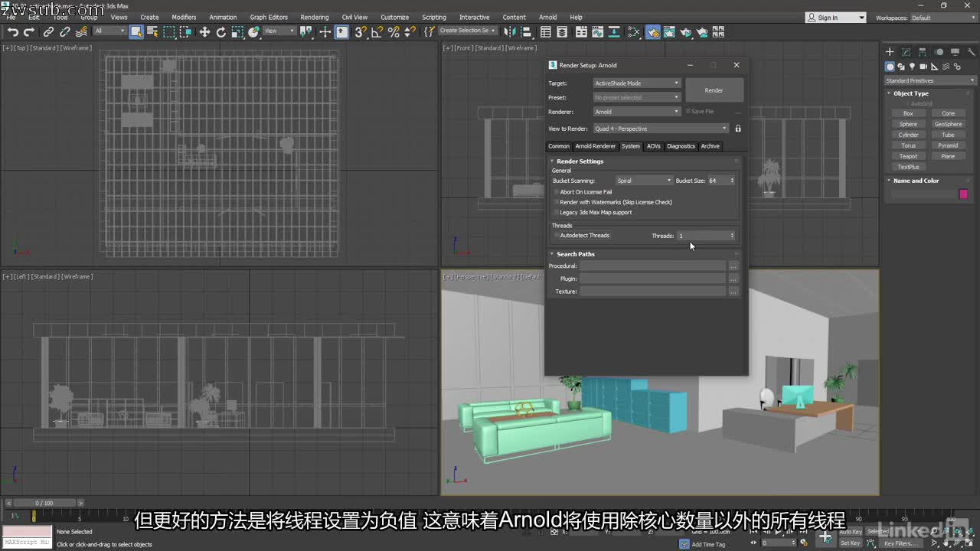Click the Redo arrow icon
The image size is (980, 551).
(x=29, y=32)
